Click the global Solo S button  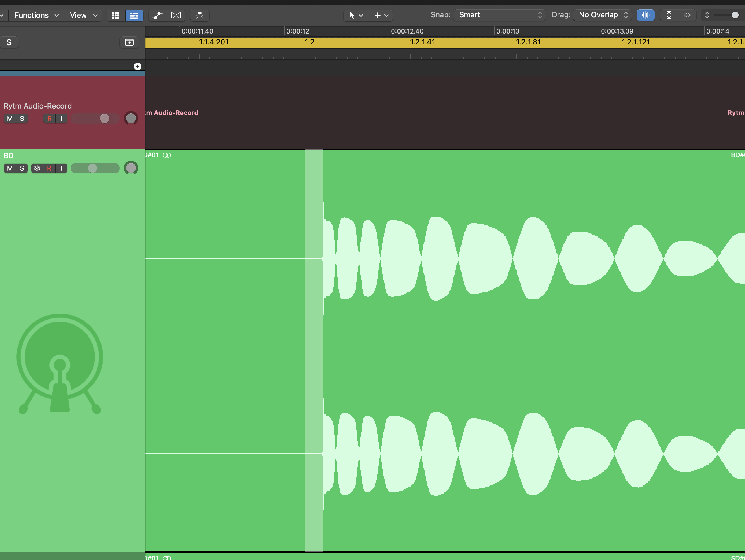(x=9, y=42)
